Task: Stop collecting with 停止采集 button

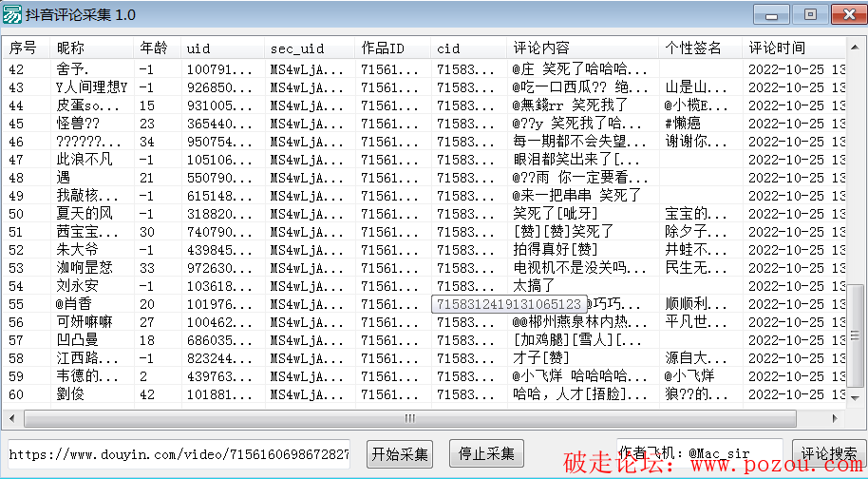Action: click(486, 454)
